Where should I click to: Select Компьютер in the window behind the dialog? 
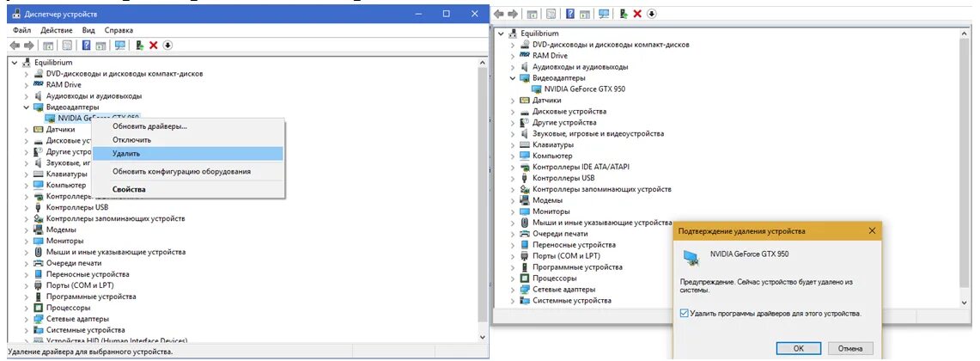point(552,156)
